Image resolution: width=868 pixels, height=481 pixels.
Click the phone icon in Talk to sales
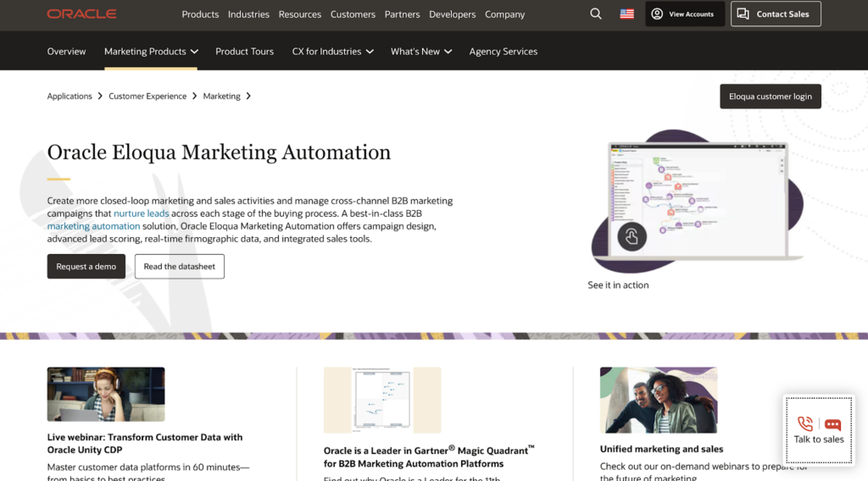click(805, 424)
